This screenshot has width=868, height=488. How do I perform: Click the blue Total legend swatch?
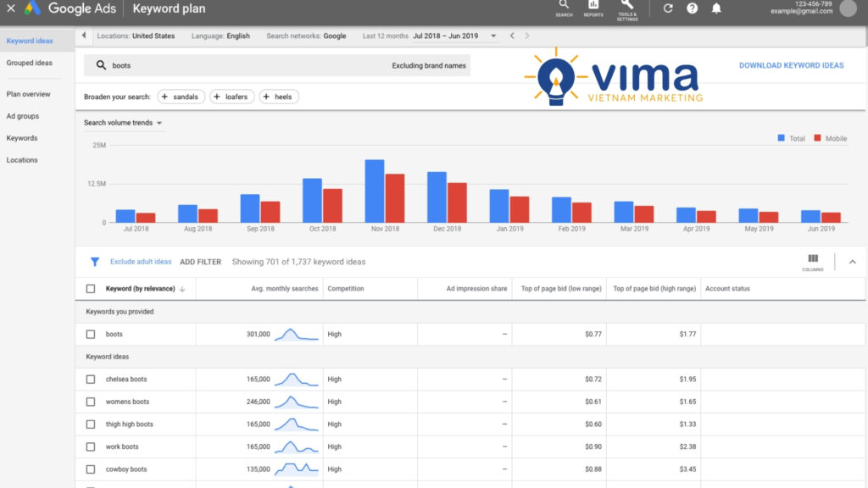[x=781, y=138]
